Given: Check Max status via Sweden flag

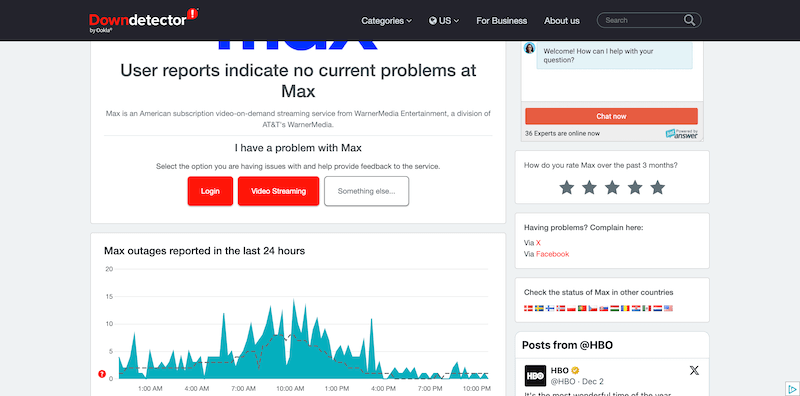Looking at the screenshot, I should point(539,308).
